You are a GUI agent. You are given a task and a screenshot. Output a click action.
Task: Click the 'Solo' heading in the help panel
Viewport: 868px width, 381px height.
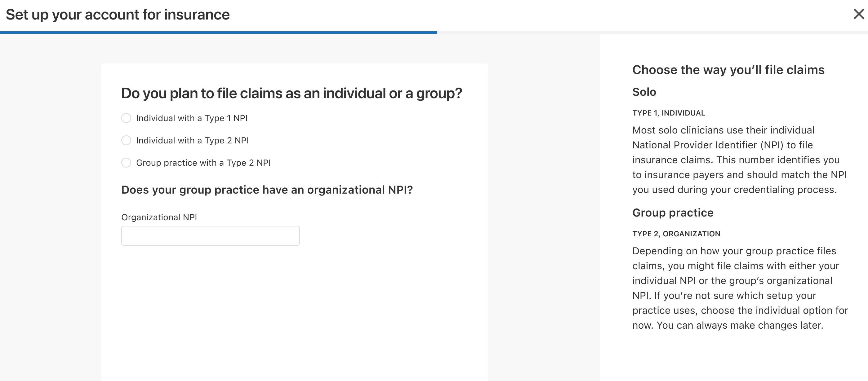pyautogui.click(x=644, y=92)
